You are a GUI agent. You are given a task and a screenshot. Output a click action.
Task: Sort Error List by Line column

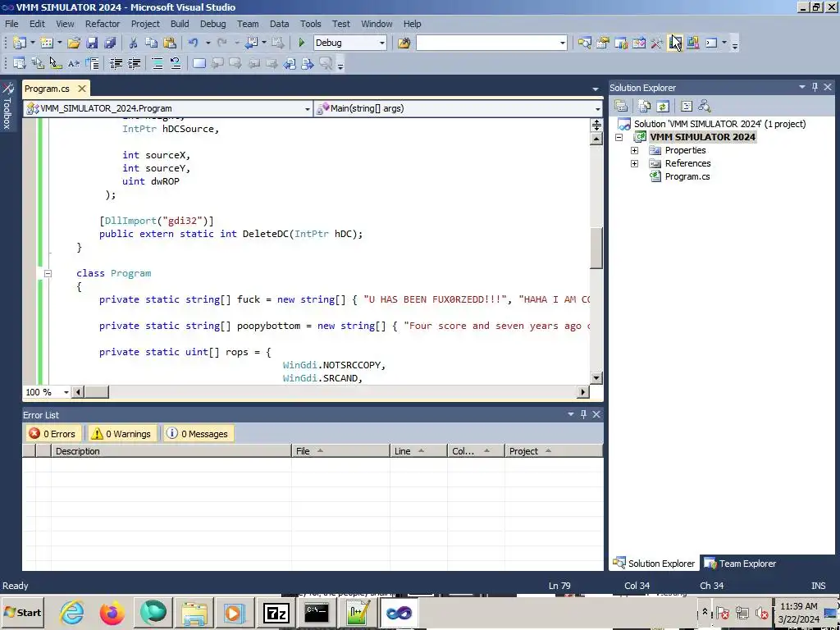point(418,451)
